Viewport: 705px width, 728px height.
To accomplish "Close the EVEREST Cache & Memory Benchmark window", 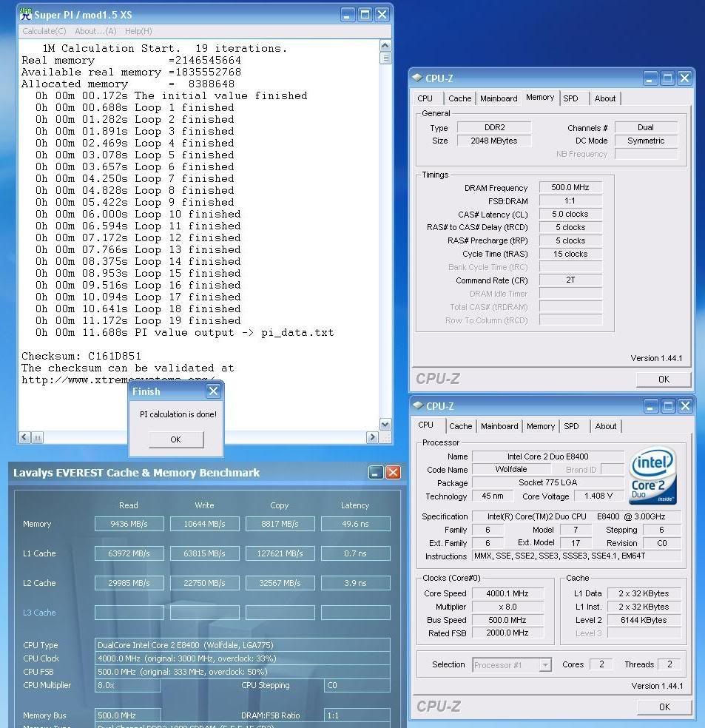I will coord(393,472).
